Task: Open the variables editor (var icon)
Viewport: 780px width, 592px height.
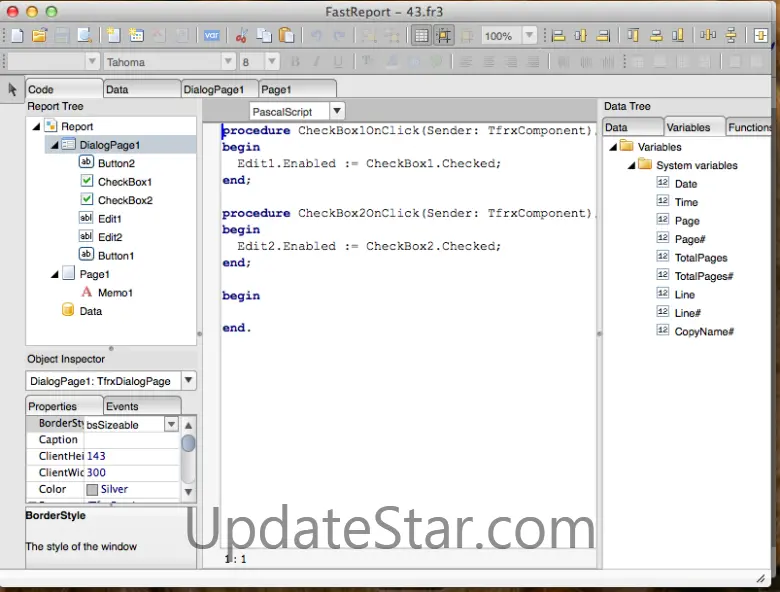Action: coord(211,35)
